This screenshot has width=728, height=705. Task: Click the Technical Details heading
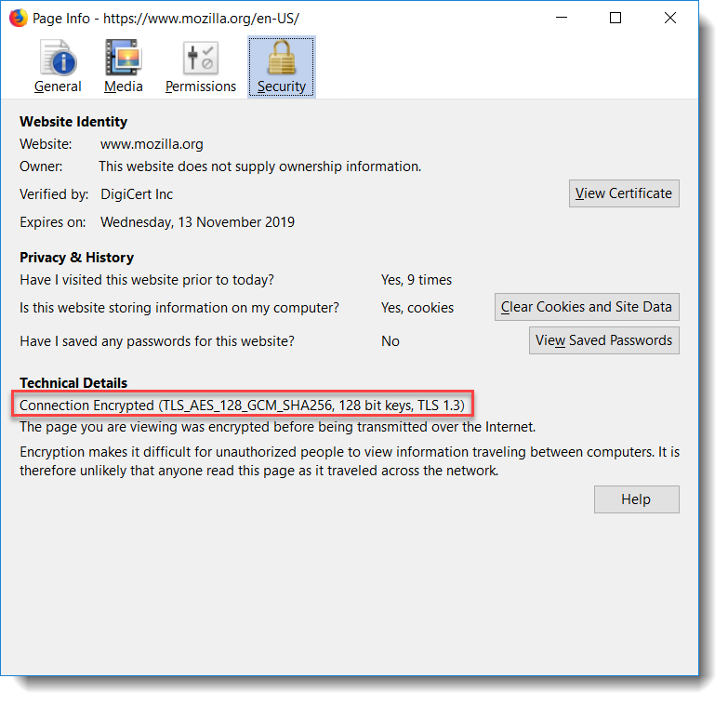(73, 383)
